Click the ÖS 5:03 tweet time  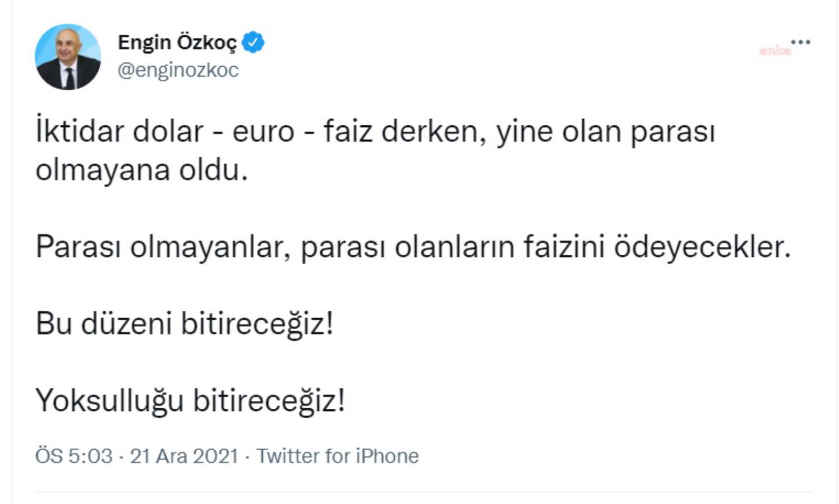pos(74,456)
